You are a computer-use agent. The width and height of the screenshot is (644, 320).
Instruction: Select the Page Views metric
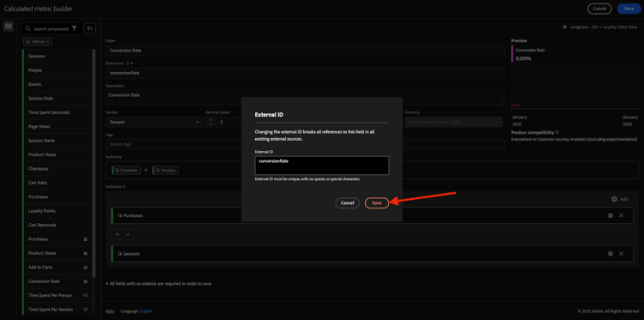click(x=57, y=126)
